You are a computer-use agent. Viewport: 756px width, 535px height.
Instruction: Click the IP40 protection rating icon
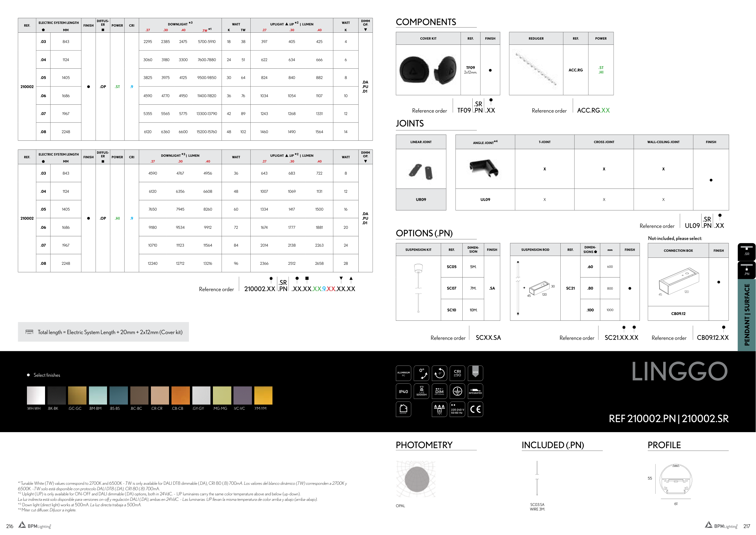pyautogui.click(x=403, y=391)
